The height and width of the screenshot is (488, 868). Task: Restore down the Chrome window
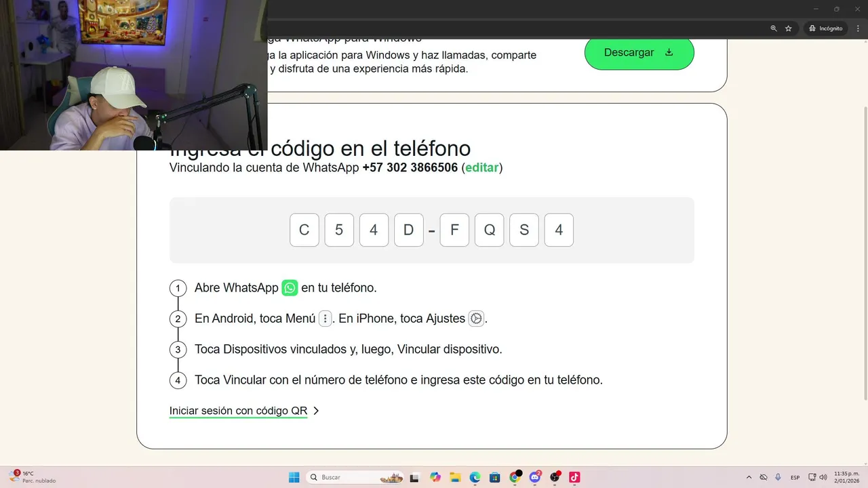point(836,9)
